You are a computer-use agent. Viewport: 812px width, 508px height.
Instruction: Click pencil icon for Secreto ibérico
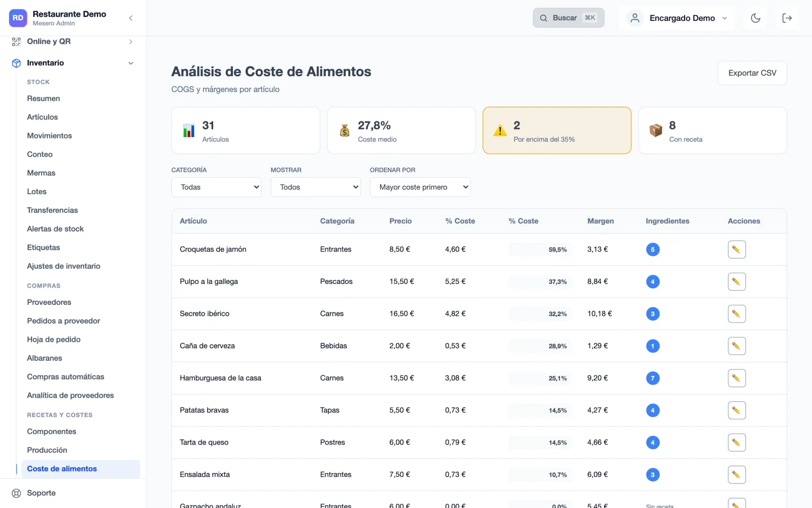coord(736,314)
